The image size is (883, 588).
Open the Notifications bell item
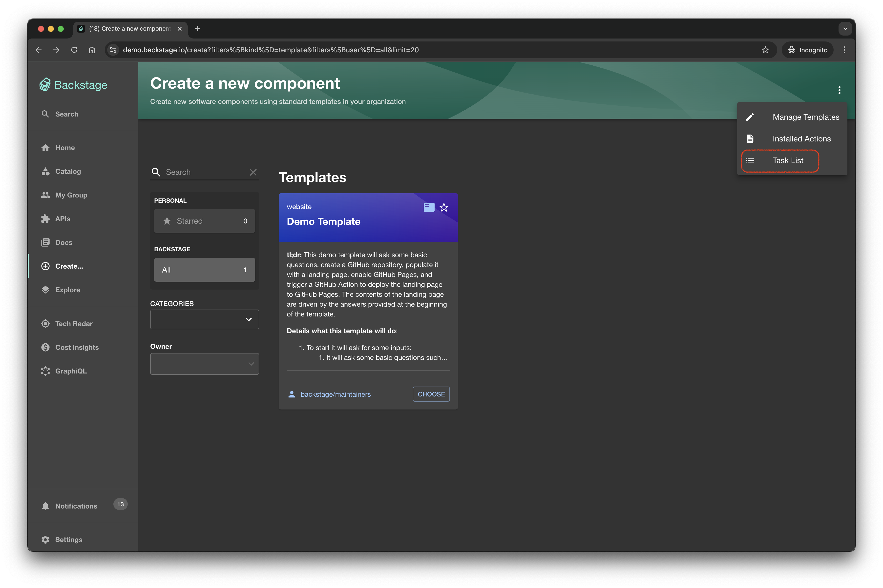[x=76, y=506]
